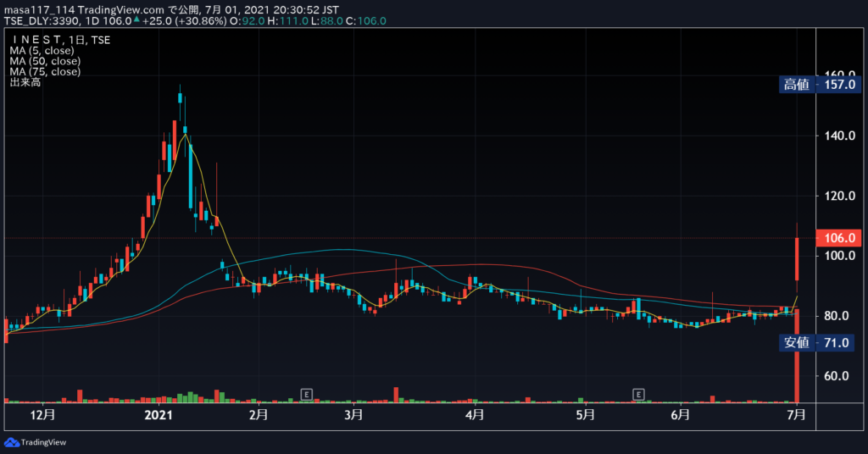Image resolution: width=868 pixels, height=454 pixels.
Task: Click the 60.0 price axis label
Action: click(837, 376)
